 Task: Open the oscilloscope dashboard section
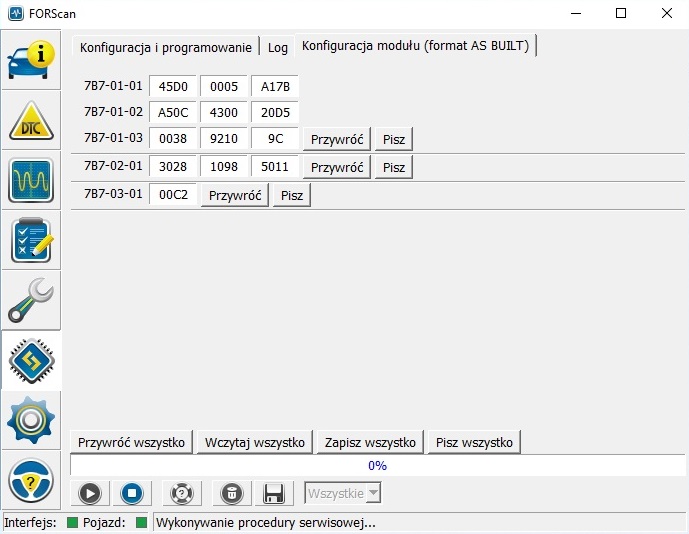click(x=31, y=181)
